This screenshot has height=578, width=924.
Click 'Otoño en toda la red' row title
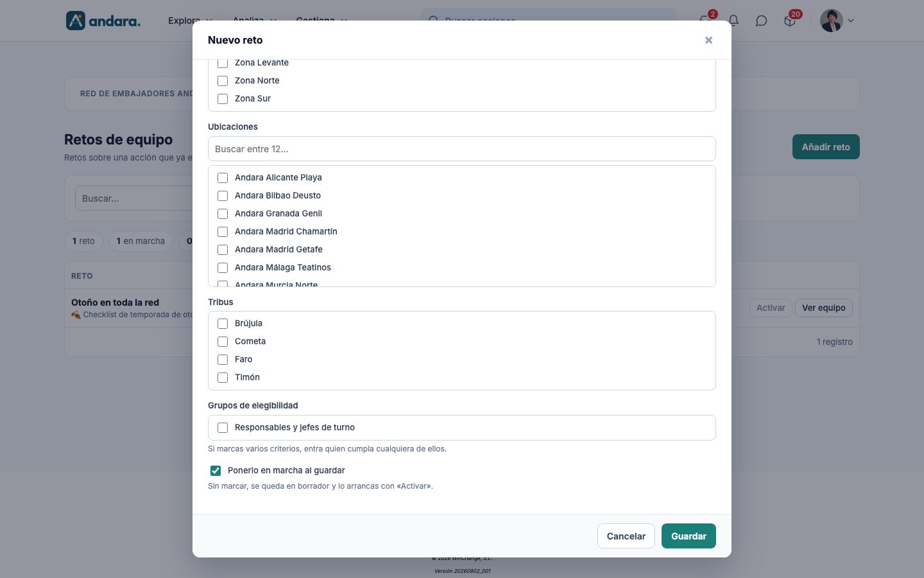(115, 302)
